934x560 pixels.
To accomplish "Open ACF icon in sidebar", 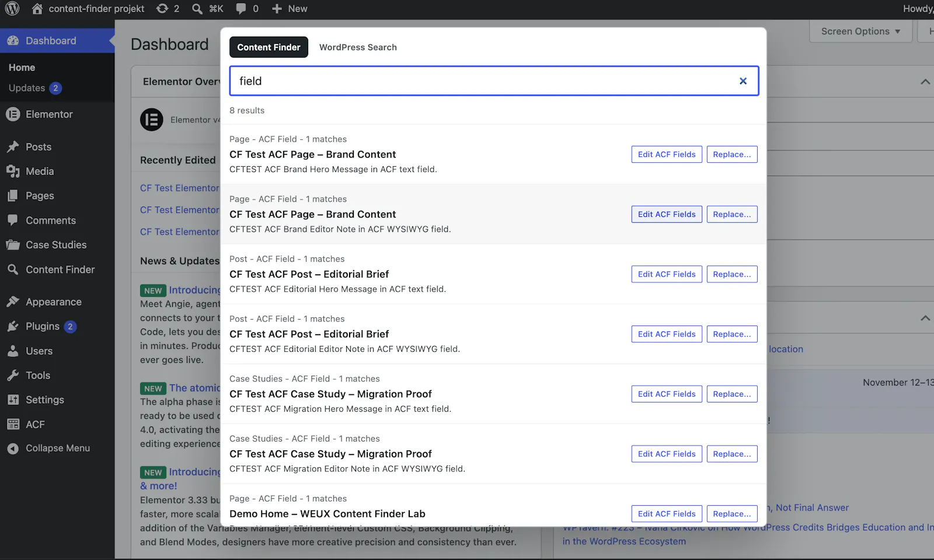I will coord(13,425).
